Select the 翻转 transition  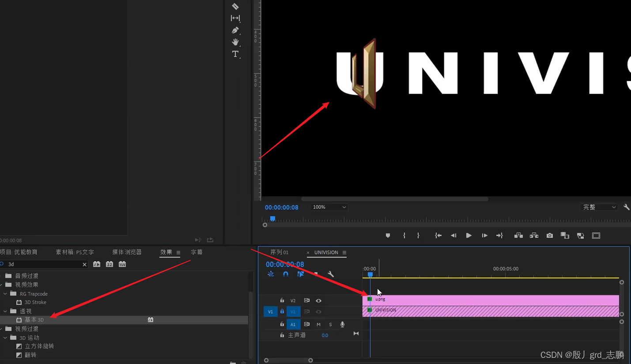(30, 355)
